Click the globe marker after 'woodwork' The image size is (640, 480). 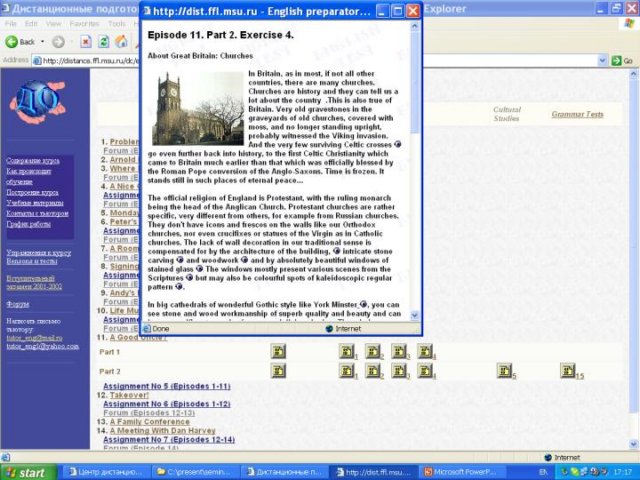tap(244, 260)
